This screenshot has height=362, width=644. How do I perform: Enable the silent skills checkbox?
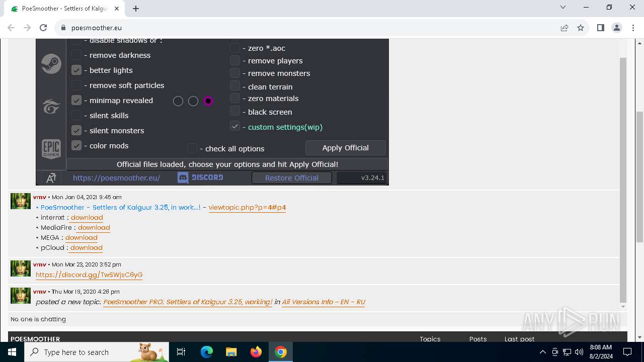pyautogui.click(x=76, y=115)
